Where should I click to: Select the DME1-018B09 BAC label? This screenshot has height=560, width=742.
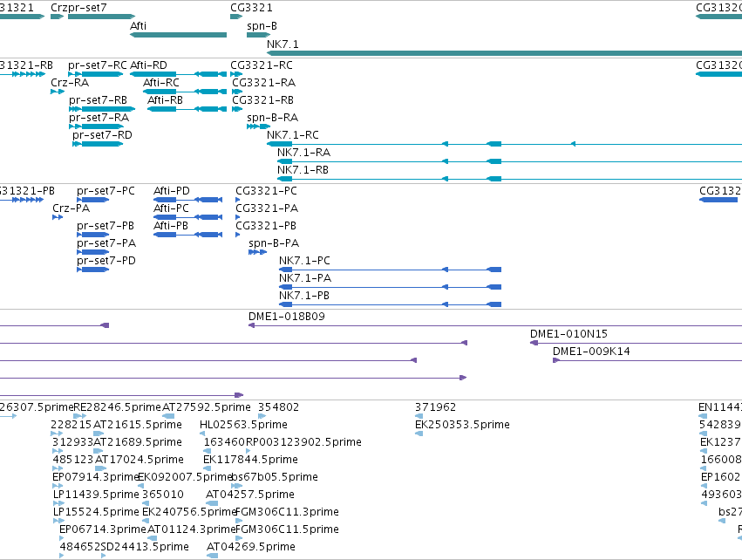287,317
